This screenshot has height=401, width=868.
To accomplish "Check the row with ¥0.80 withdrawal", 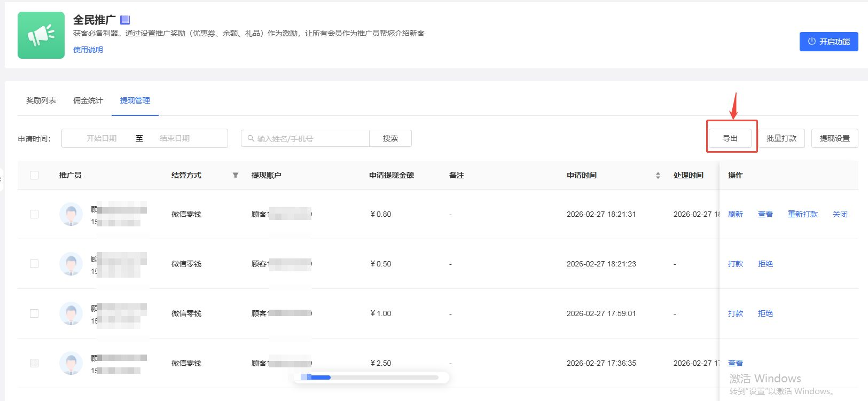I will (x=34, y=214).
